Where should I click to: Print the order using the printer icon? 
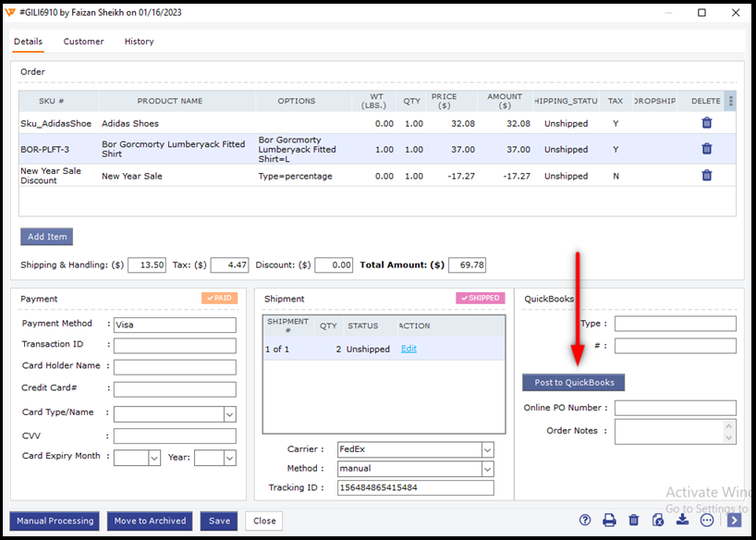(609, 521)
